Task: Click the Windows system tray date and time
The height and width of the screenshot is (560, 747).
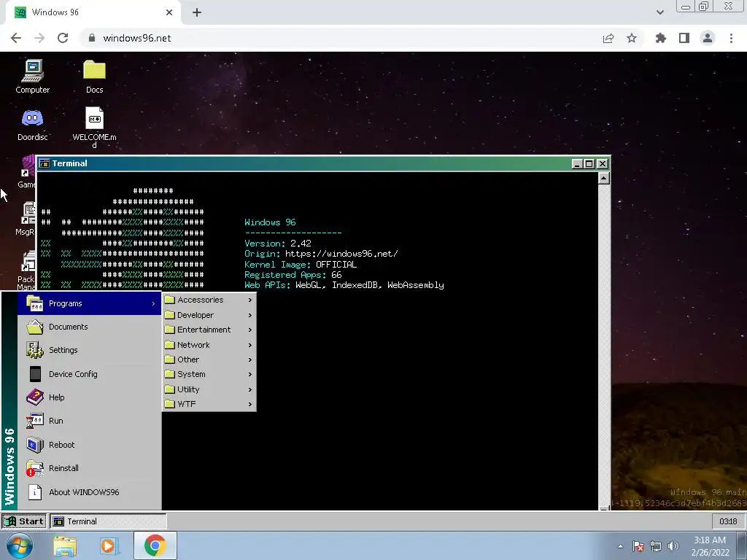Action: click(x=710, y=546)
